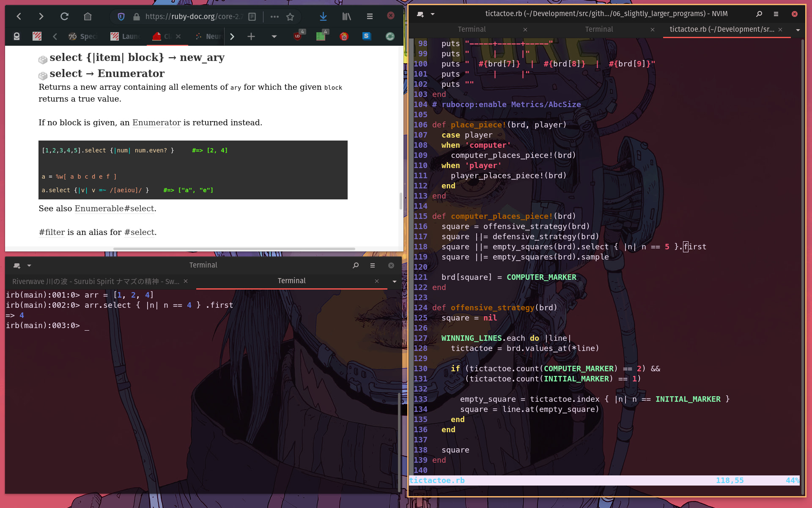Follow the #select link after 'alias for'
Viewport: 812px width, 508px height.
[x=139, y=232]
